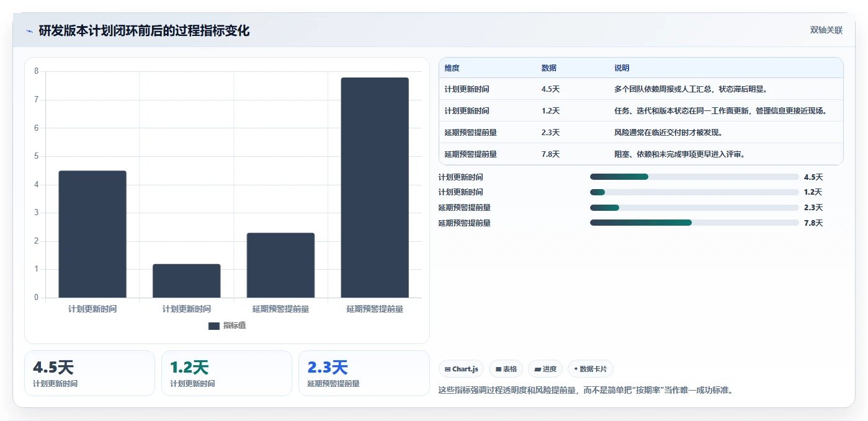868x421 pixels.
Task: Open the blue 2.3天 summary card
Action: point(364,373)
